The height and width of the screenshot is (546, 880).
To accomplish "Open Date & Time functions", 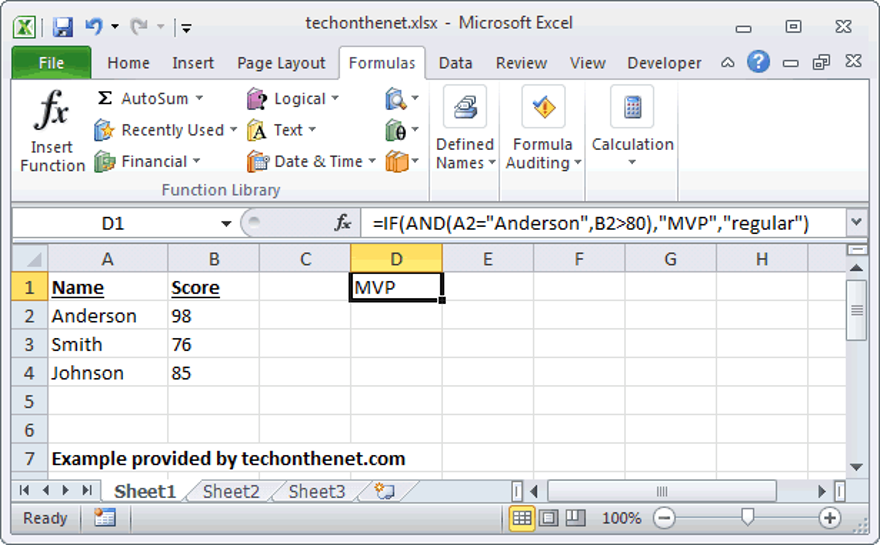I will pyautogui.click(x=311, y=161).
